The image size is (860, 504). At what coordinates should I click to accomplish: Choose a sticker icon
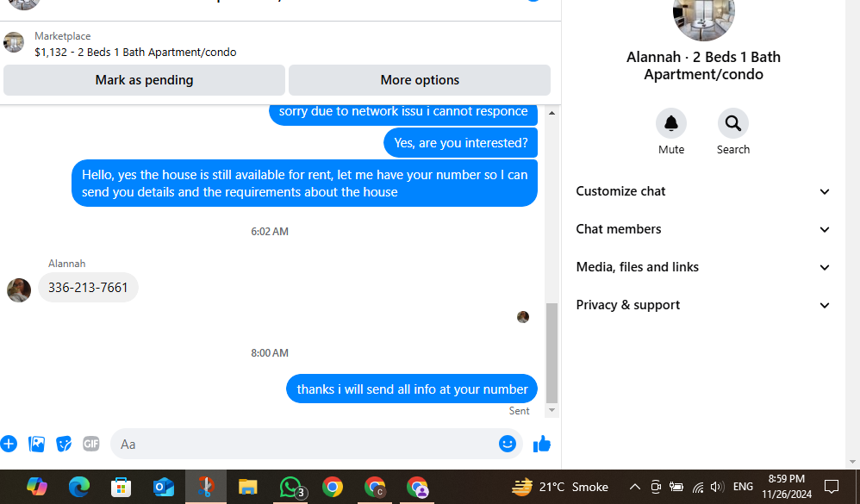[x=64, y=444]
